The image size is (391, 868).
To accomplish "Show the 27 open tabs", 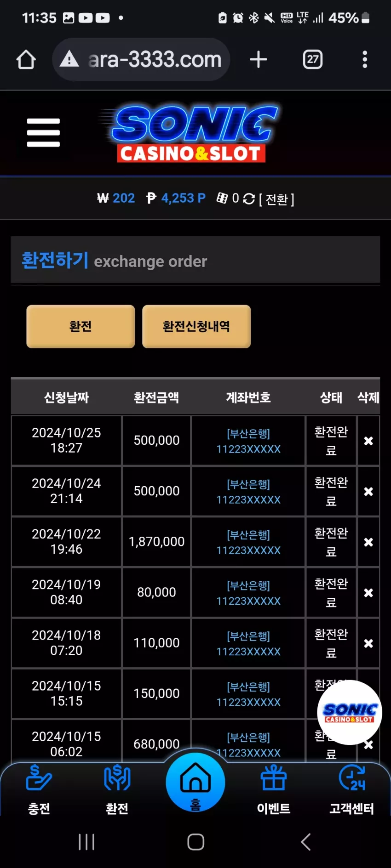I will click(x=313, y=59).
